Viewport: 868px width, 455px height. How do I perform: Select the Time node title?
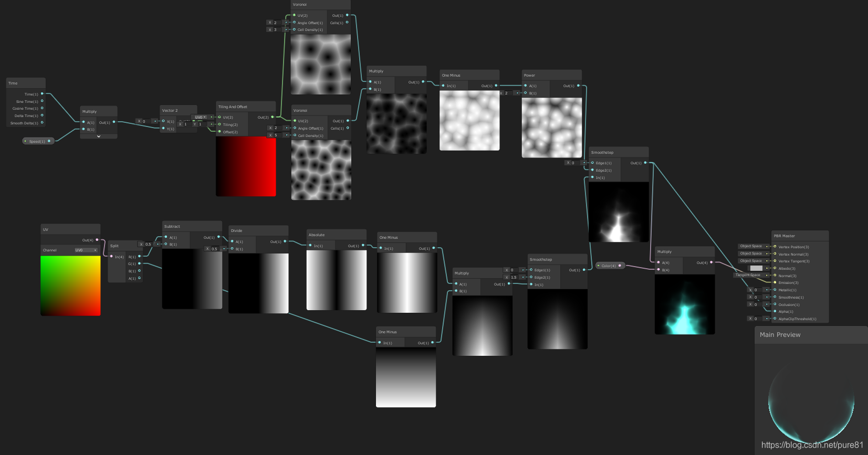coord(13,83)
